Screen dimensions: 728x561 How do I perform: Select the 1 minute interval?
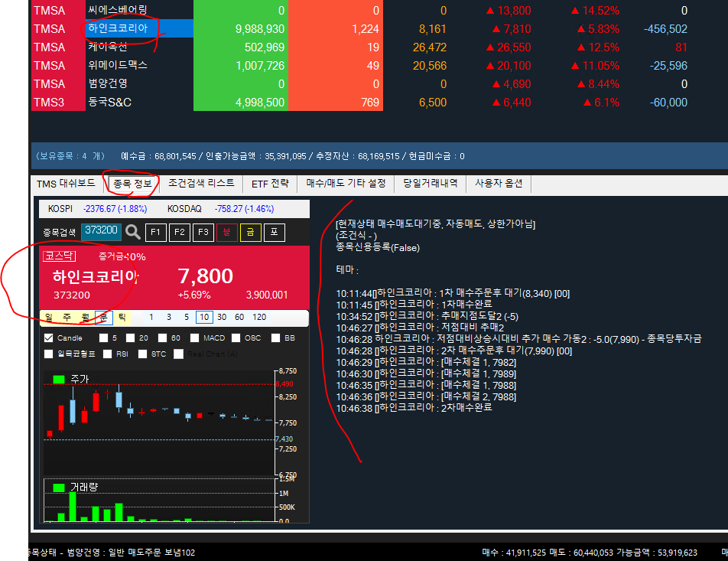pyautogui.click(x=151, y=318)
